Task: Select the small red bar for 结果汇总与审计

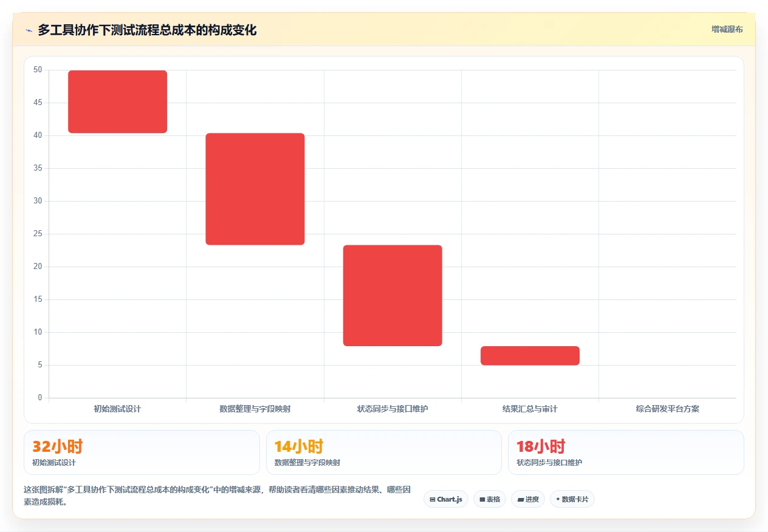Action: point(530,356)
